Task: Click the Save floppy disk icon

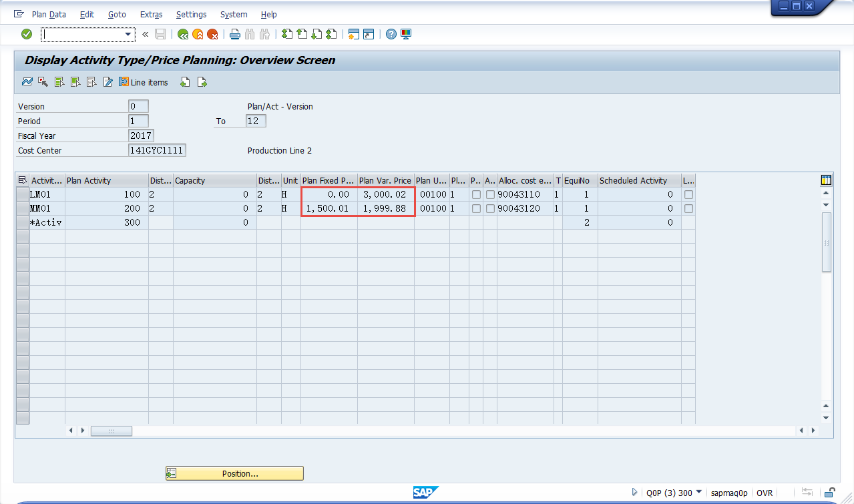Action: point(160,34)
